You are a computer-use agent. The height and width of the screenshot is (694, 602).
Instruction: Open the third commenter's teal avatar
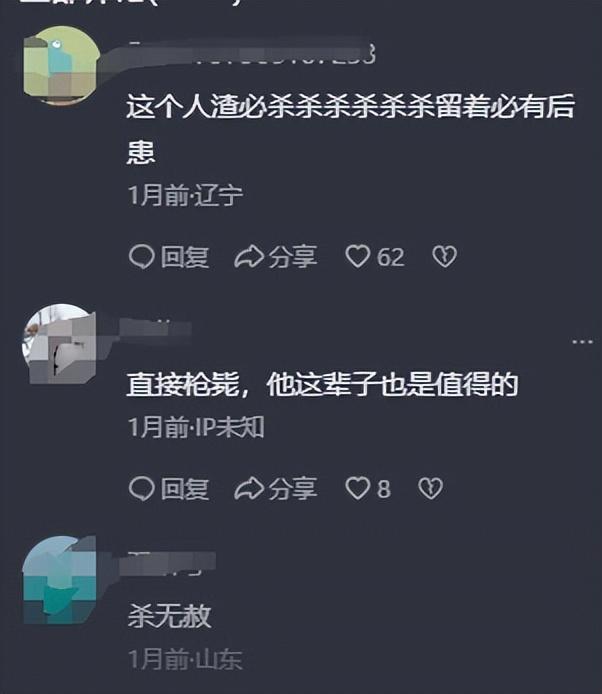click(x=59, y=580)
